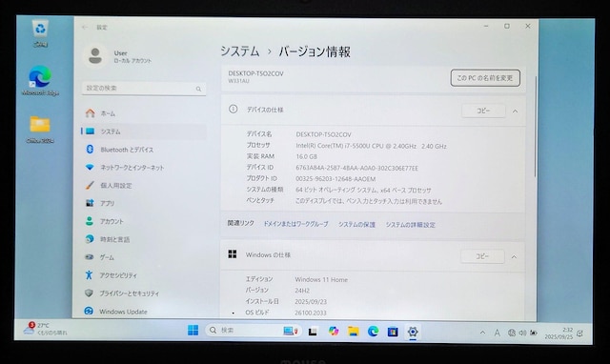This screenshot has width=610, height=364.
Task: Click the IME indicator A in the tray
Action: coord(498,333)
